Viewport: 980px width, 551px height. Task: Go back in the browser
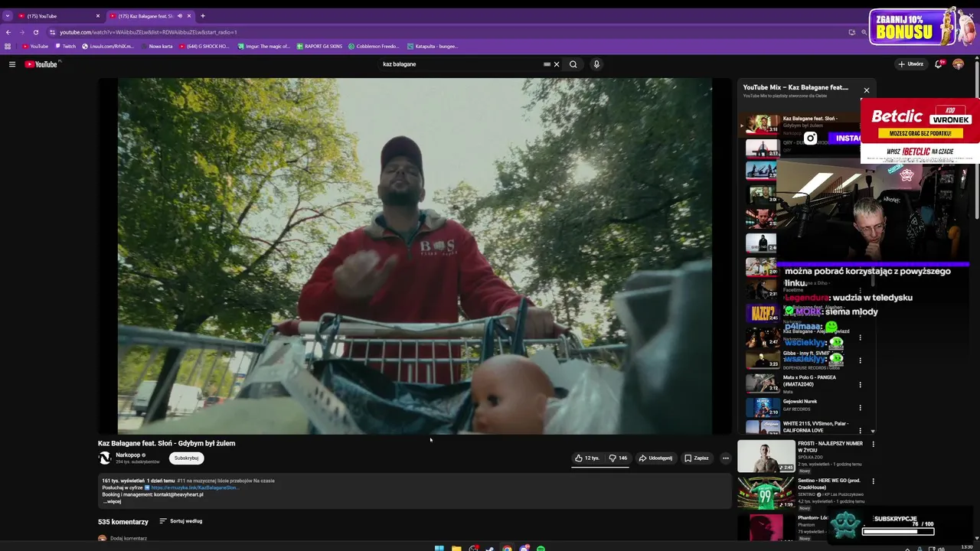pos(8,32)
